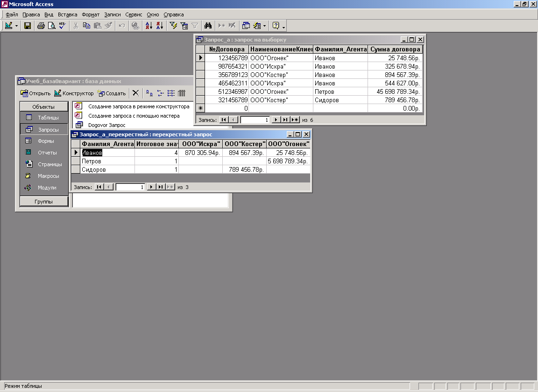This screenshot has width=538, height=392.
Task: Open the Файл menu
Action: [12, 14]
